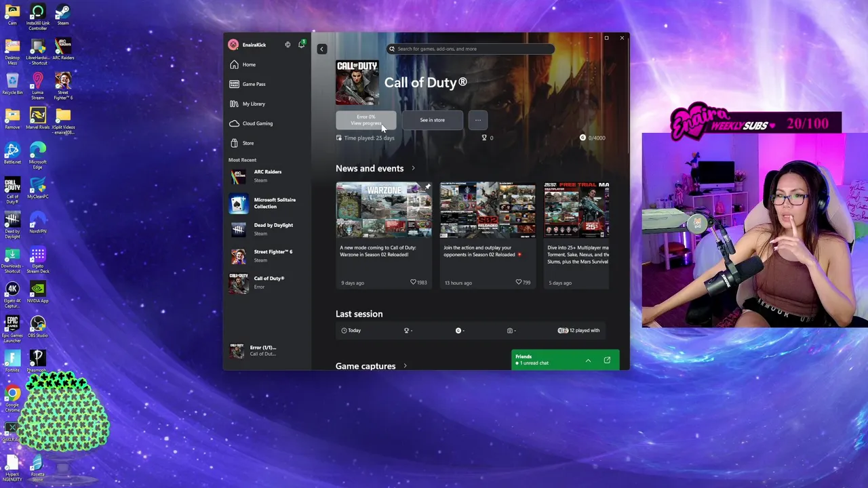Click the pin icon on the Warzone card

click(427, 186)
